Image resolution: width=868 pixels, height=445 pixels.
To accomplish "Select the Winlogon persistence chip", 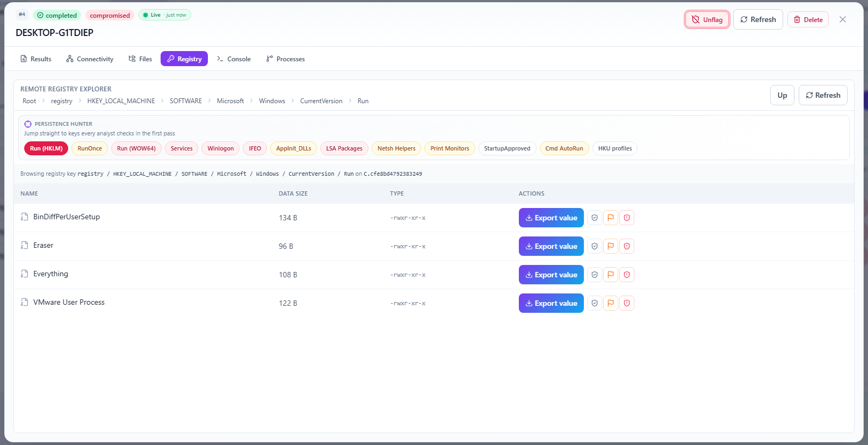I will 221,148.
